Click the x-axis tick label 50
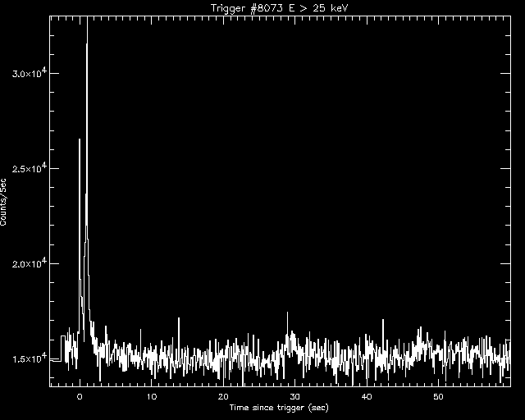This screenshot has height=420, width=525. [x=438, y=397]
